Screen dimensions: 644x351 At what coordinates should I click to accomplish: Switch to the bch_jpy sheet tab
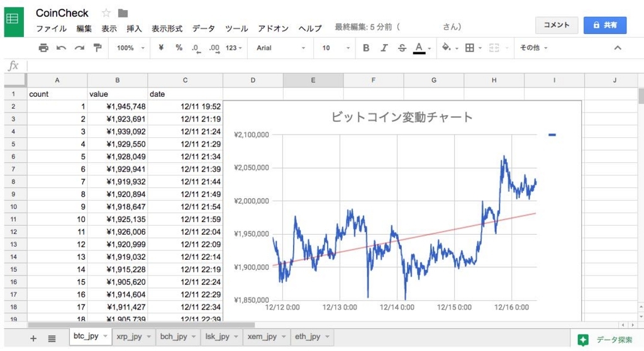click(174, 337)
